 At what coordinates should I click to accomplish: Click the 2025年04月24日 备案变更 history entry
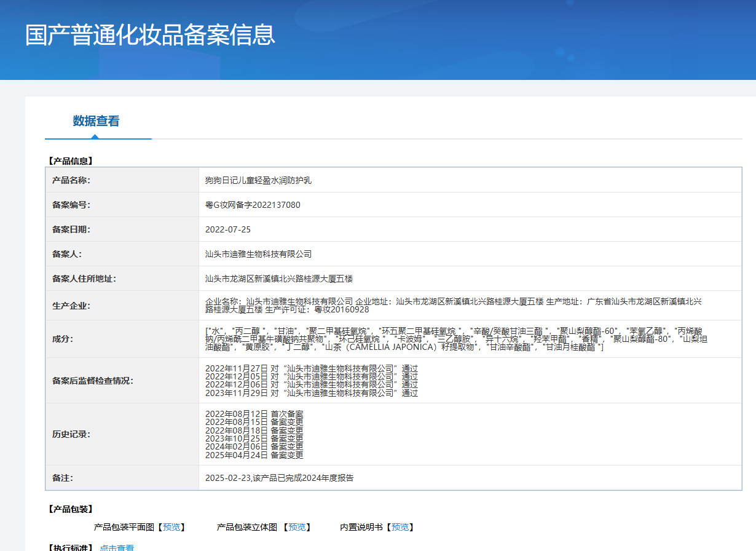point(254,456)
